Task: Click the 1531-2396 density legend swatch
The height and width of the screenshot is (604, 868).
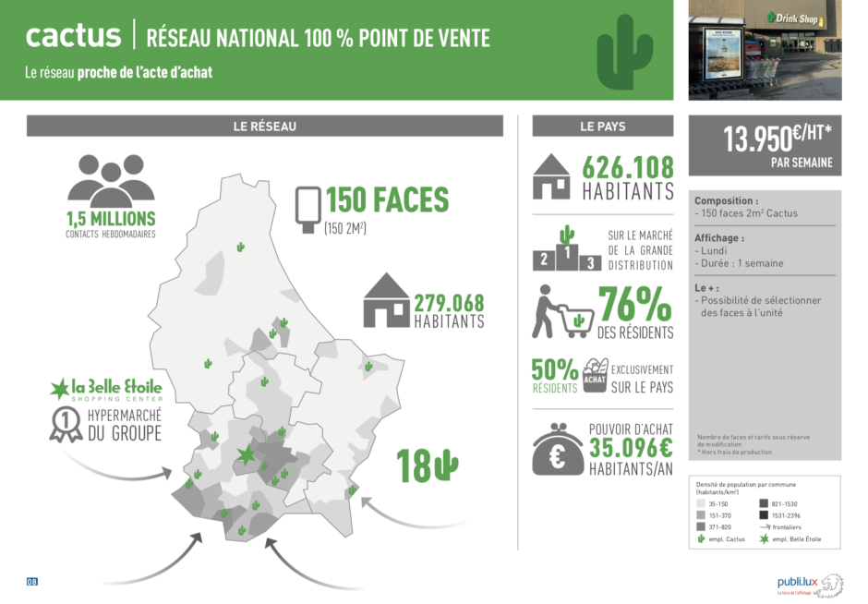Action: click(x=764, y=515)
